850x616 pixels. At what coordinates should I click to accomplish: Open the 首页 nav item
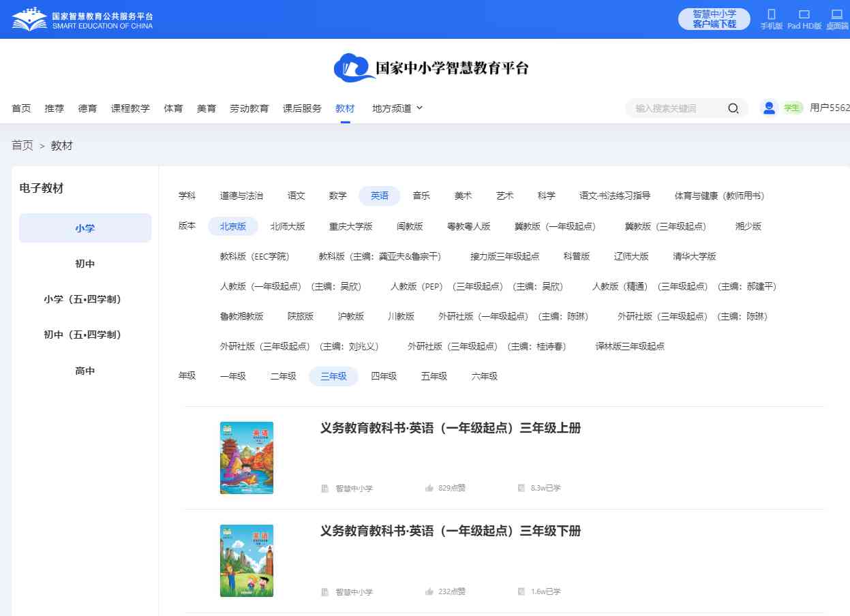click(21, 108)
